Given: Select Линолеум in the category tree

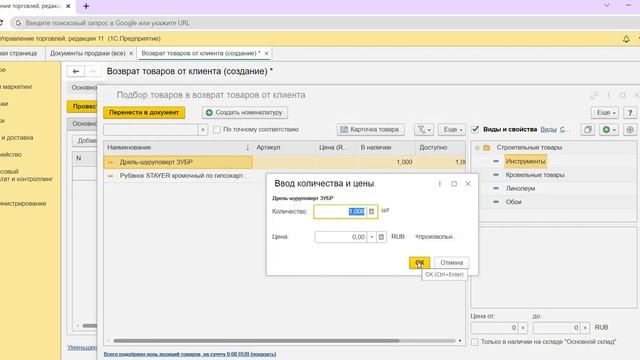Looking at the screenshot, I should click(520, 189).
